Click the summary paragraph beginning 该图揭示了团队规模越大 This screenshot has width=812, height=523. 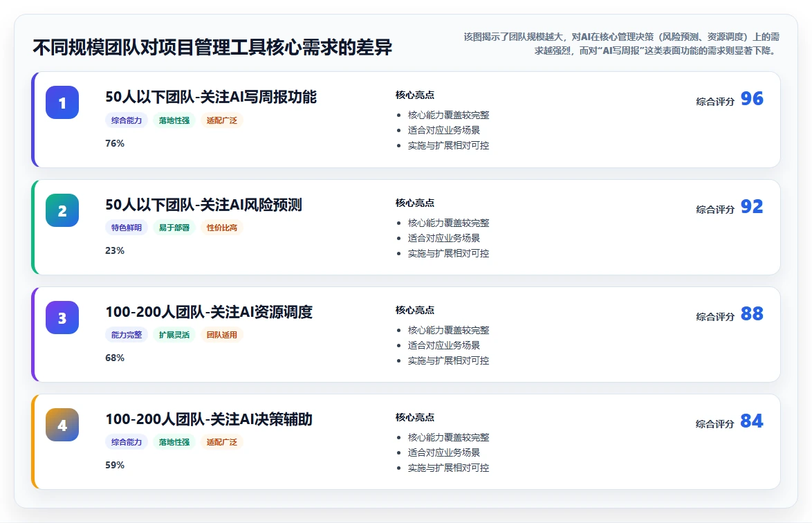(x=621, y=44)
